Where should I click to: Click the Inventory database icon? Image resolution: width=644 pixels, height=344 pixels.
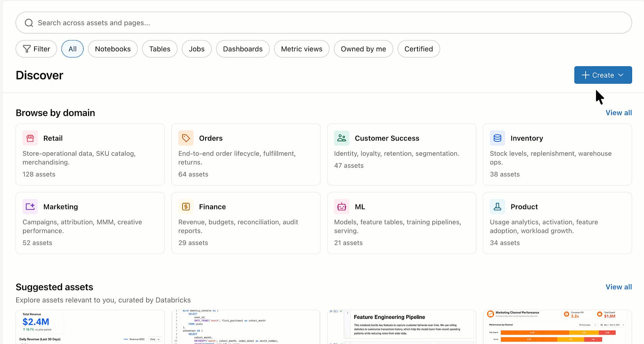click(x=497, y=138)
